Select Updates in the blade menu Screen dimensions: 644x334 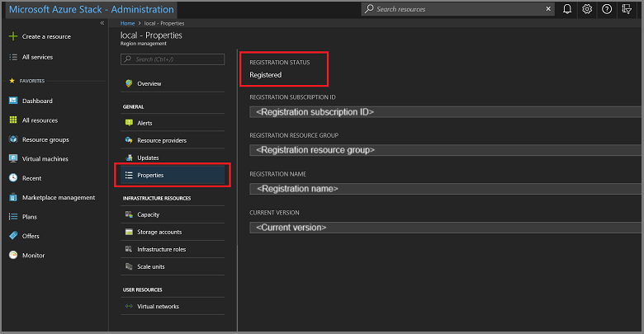(148, 158)
